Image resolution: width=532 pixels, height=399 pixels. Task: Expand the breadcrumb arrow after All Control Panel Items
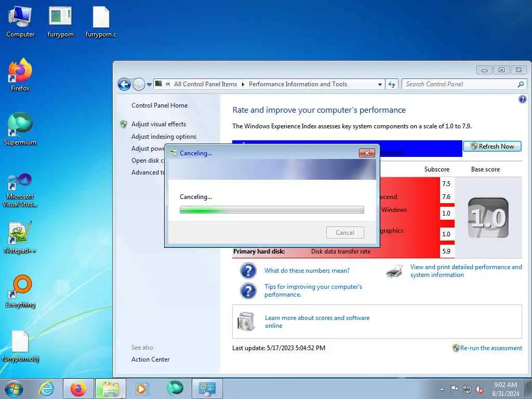coord(243,85)
